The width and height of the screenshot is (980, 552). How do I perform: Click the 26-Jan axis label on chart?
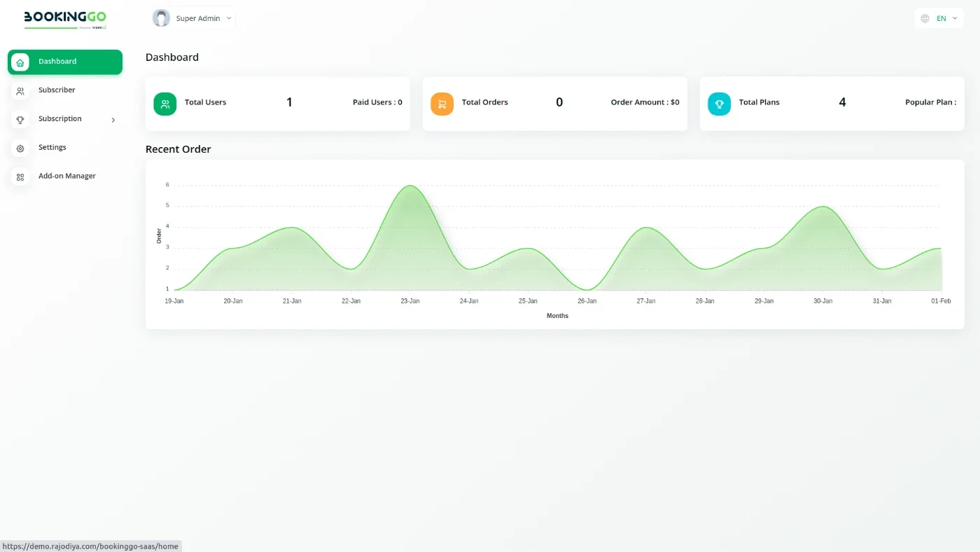(587, 301)
